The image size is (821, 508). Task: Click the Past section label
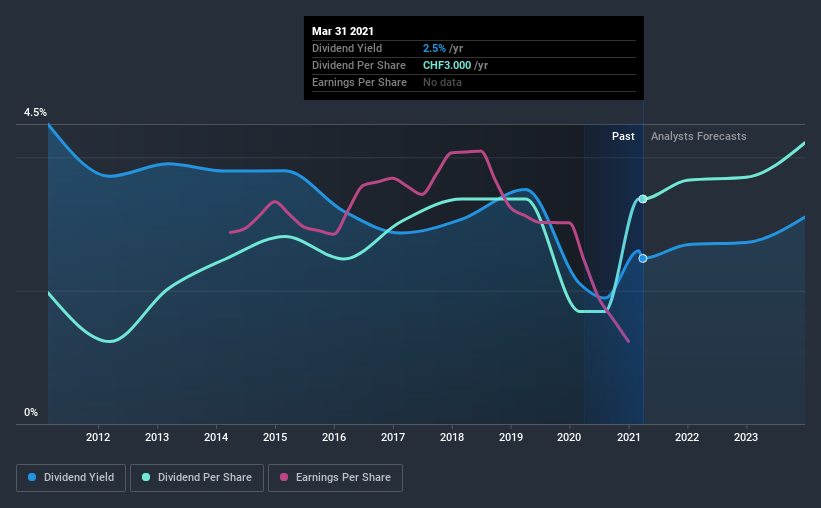point(623,136)
